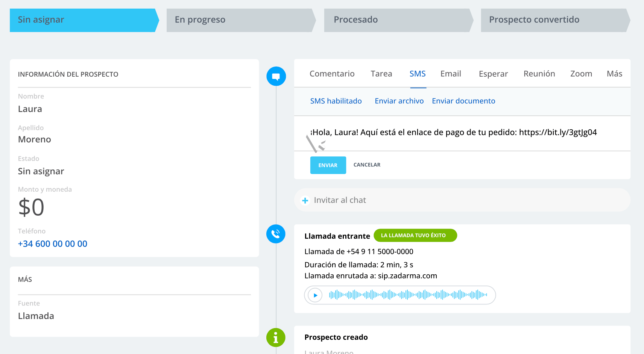
Task: Move lead to the En progreso stage
Action: click(240, 20)
